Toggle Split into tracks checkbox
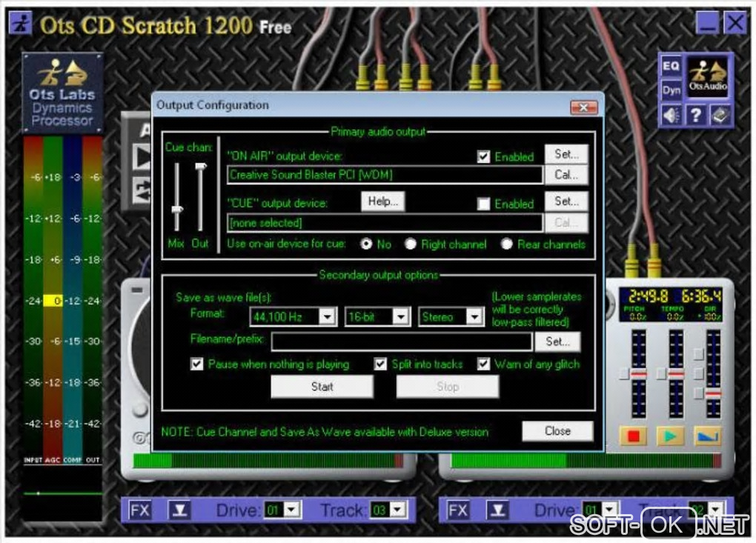 (380, 364)
